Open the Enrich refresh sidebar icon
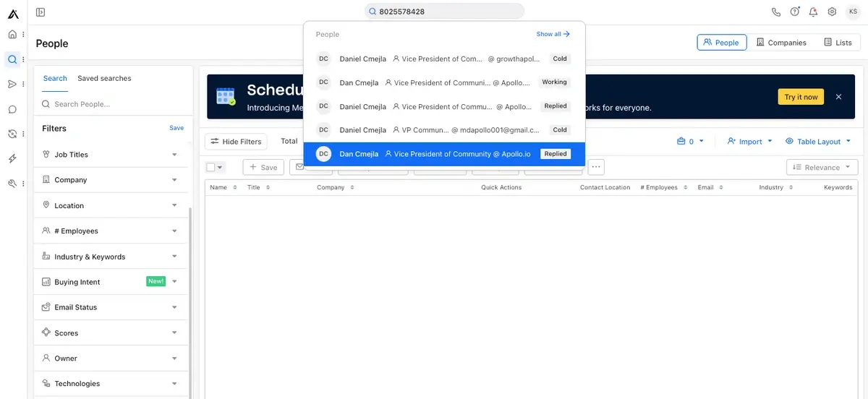This screenshot has height=399, width=868. coord(12,134)
